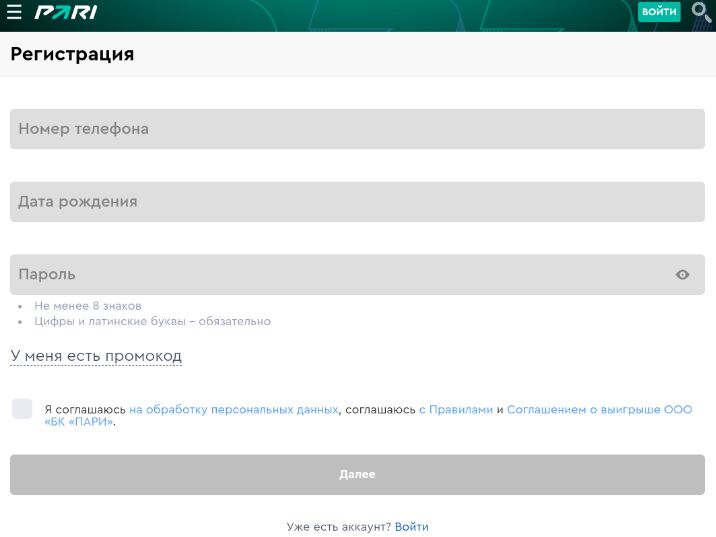Open the hamburger menu icon
This screenshot has height=537, width=716.
[x=14, y=12]
